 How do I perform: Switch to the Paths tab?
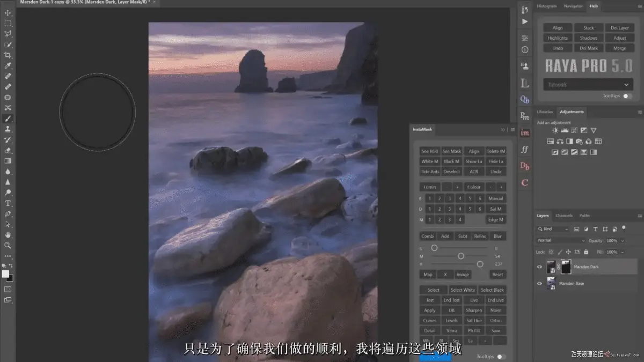pos(584,216)
